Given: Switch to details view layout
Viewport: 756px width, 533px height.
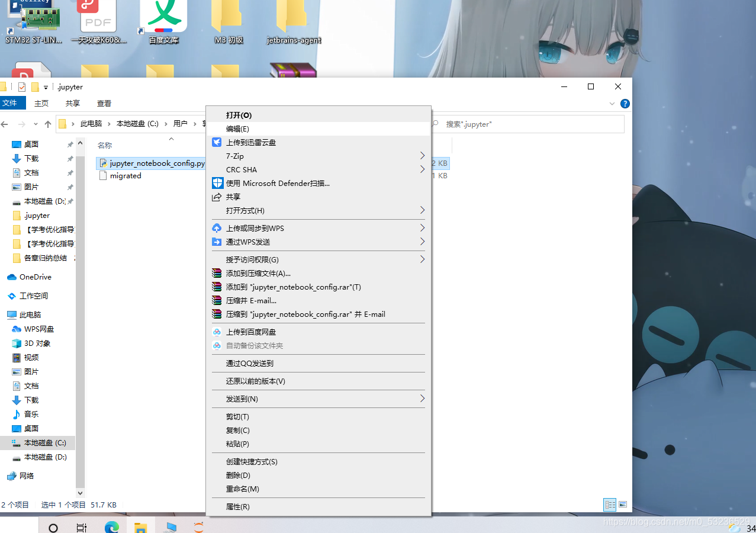Looking at the screenshot, I should (610, 505).
